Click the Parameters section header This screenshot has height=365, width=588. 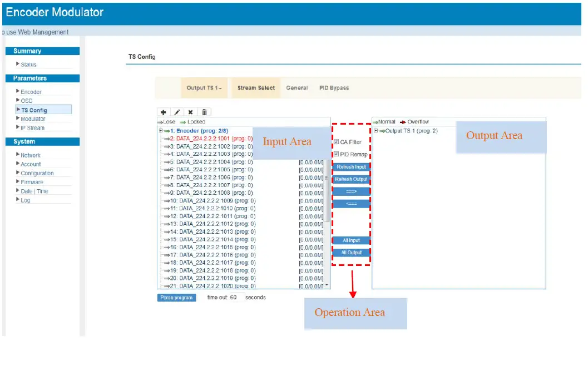[x=42, y=78]
